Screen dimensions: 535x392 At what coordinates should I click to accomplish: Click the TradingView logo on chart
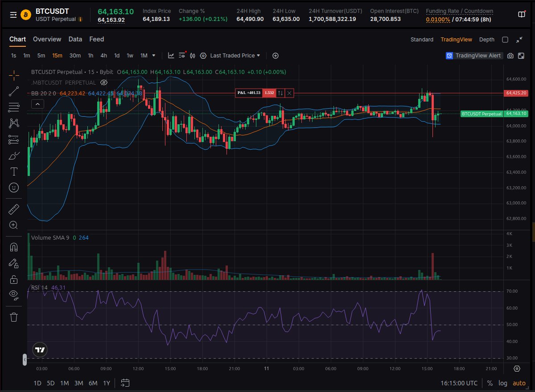(40, 350)
